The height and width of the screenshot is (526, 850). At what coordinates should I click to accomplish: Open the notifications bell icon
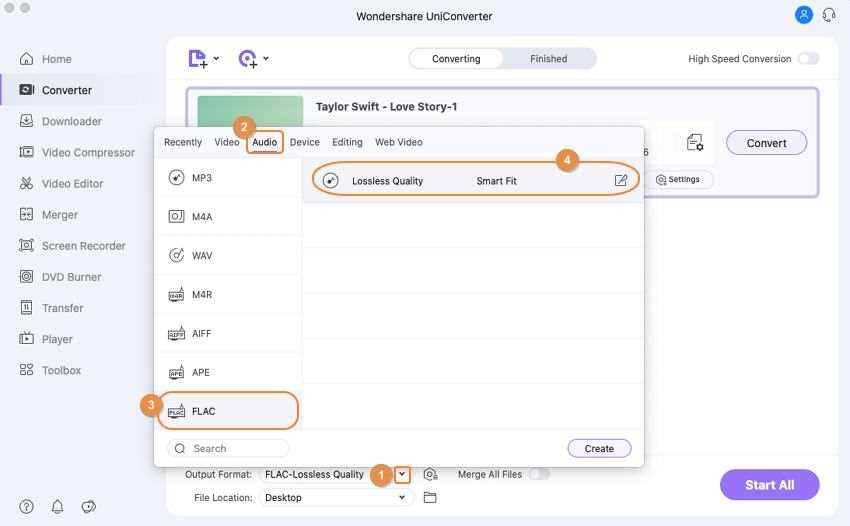[57, 506]
